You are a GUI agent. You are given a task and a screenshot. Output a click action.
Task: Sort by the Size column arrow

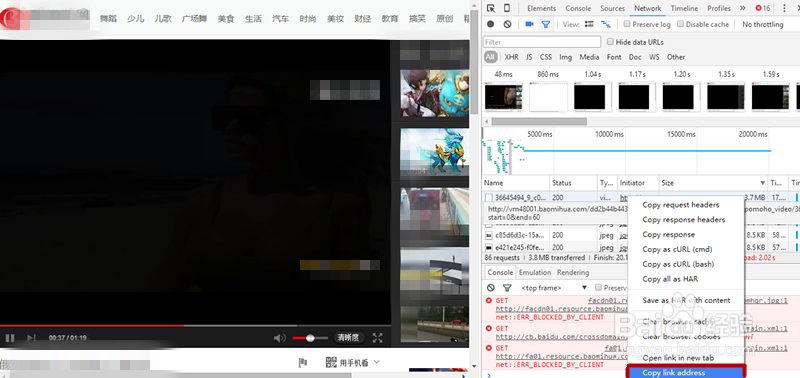coord(763,183)
